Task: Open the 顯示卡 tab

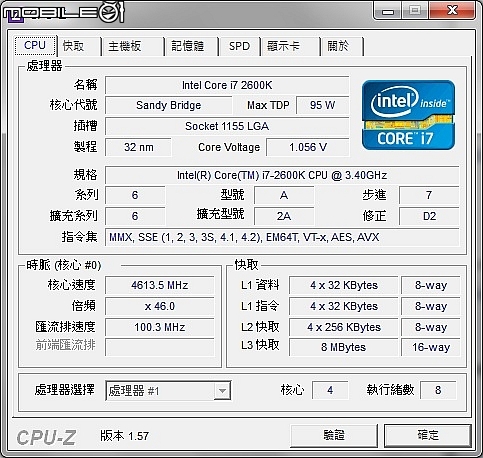Action: [x=291, y=46]
